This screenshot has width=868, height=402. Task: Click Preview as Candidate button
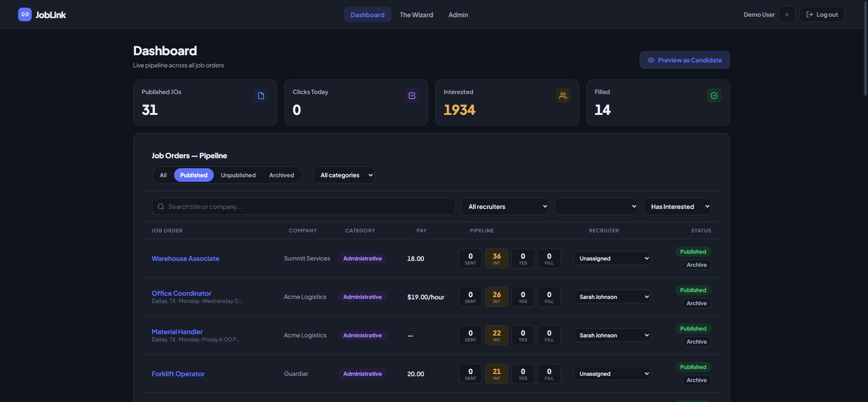[x=684, y=60]
